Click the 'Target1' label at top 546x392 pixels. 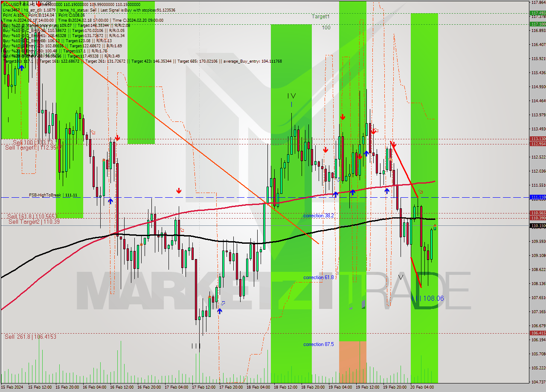click(x=320, y=17)
